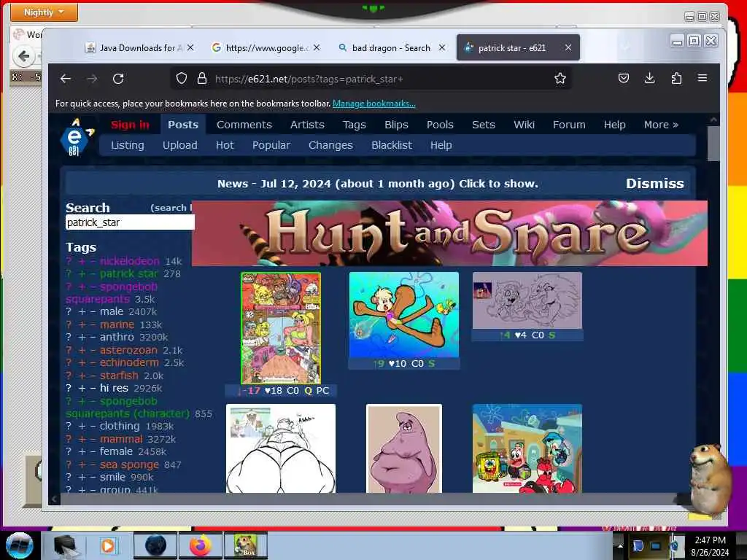Open the echinoderm tag link
This screenshot has height=560, width=747.
[x=130, y=362]
